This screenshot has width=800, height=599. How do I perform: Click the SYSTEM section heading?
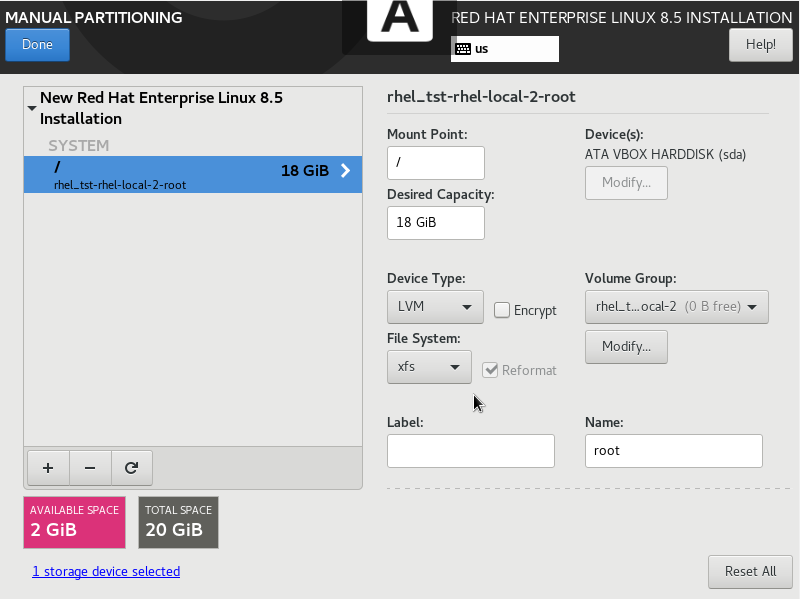(x=79, y=145)
